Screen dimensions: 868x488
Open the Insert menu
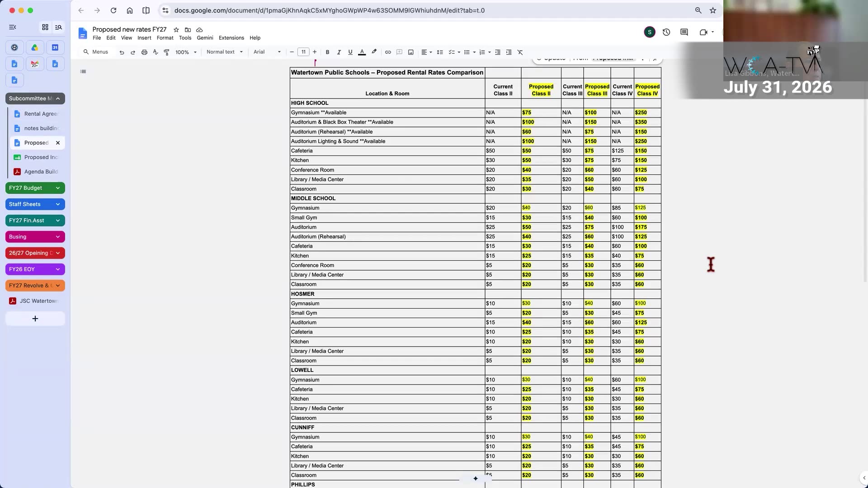[x=144, y=38]
